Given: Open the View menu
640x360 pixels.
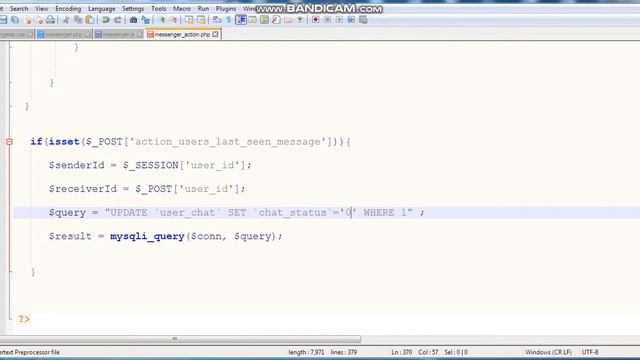Looking at the screenshot, I should pyautogui.click(x=41, y=9).
